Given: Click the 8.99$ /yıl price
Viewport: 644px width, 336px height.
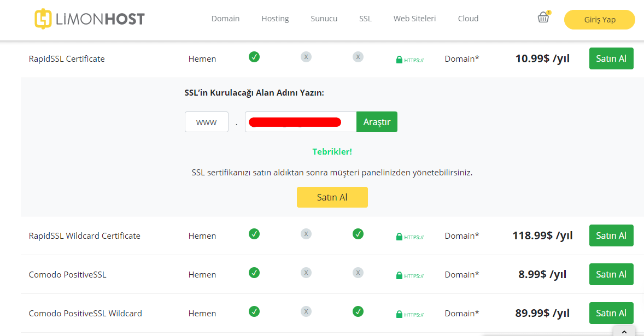Looking at the screenshot, I should coord(542,274).
